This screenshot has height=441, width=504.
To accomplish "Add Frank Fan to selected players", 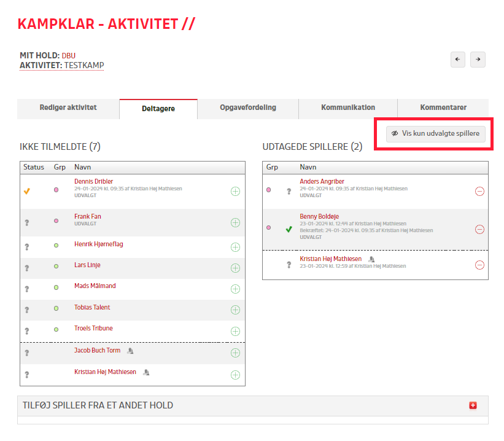I will [235, 222].
